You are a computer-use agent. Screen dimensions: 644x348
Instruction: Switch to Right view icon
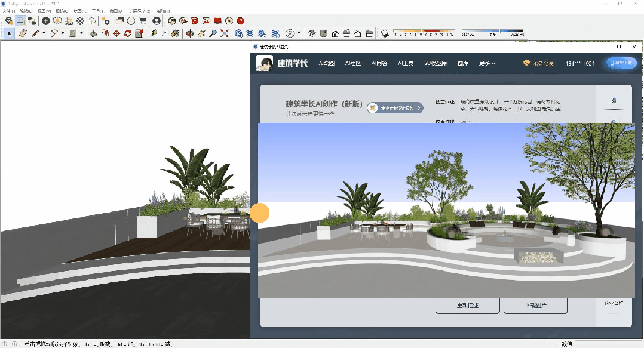(346, 33)
